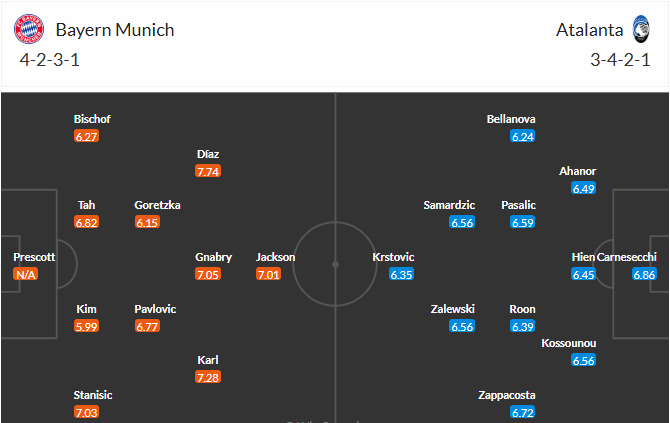Click the Bayern Munich club crest

pos(29,29)
